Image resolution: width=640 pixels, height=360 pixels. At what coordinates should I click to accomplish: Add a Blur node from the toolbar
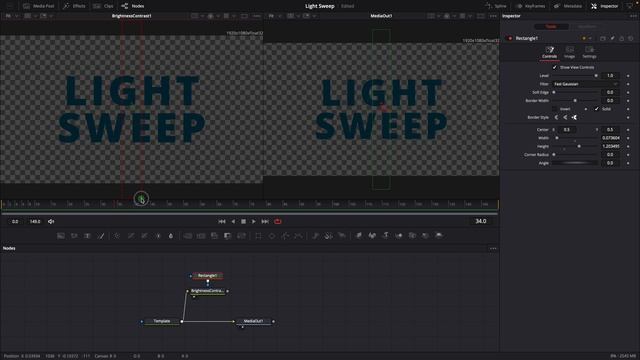tap(171, 236)
